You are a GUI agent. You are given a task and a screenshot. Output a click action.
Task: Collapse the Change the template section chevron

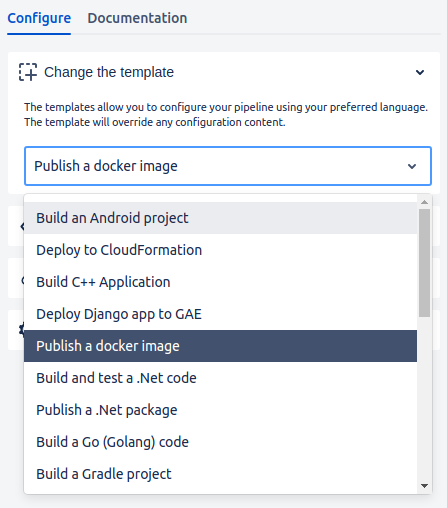(420, 72)
